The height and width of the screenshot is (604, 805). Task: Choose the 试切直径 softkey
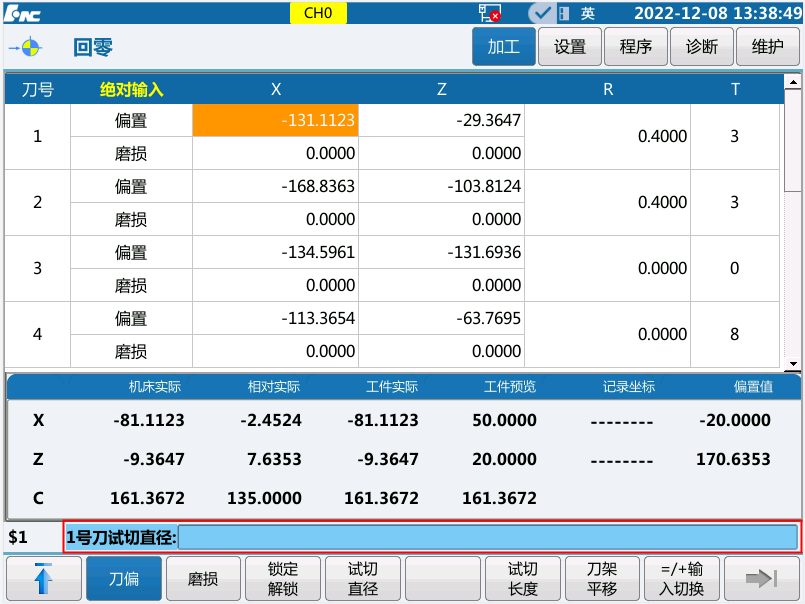pos(363,579)
